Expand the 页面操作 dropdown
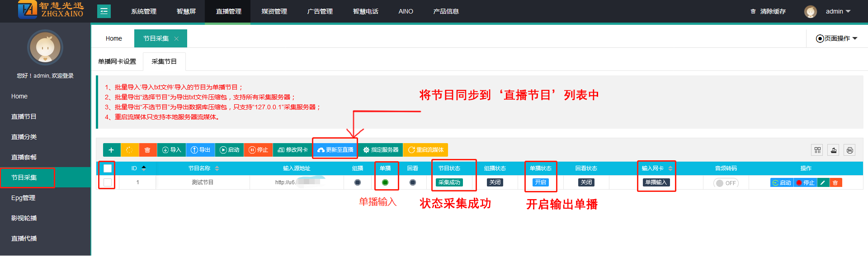868x256 pixels. click(x=837, y=38)
